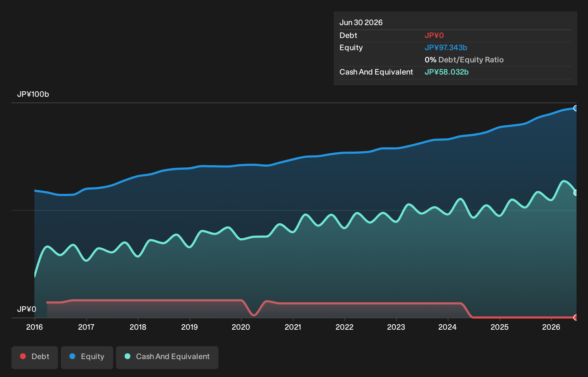Select the teal Cash endpoint marker on chart

(576, 193)
